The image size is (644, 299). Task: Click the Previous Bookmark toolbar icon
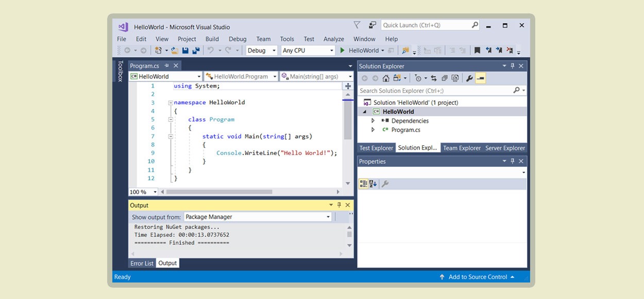pos(488,51)
